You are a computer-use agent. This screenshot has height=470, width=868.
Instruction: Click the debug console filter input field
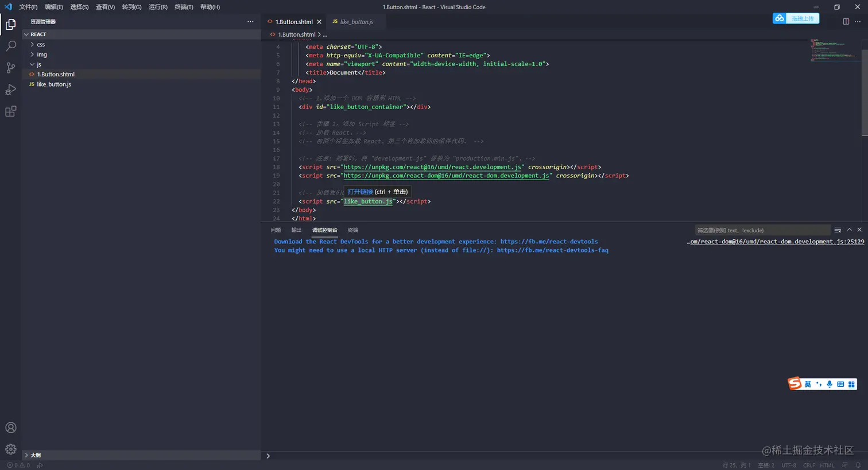(761, 230)
